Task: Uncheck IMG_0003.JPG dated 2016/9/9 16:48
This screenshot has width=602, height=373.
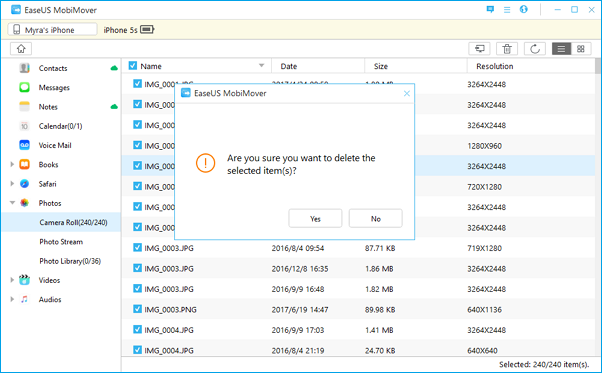Action: pyautogui.click(x=137, y=288)
